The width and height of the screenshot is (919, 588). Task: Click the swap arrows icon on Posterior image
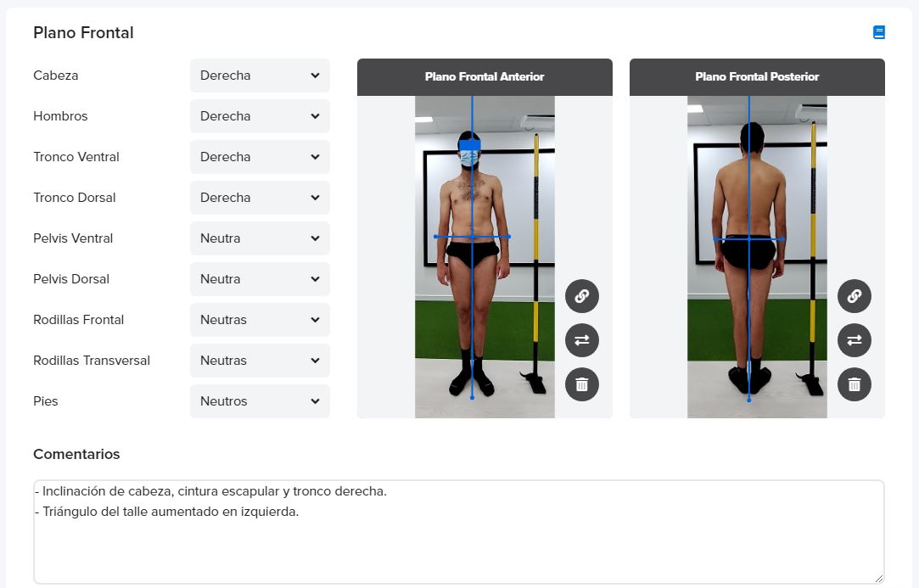click(855, 340)
